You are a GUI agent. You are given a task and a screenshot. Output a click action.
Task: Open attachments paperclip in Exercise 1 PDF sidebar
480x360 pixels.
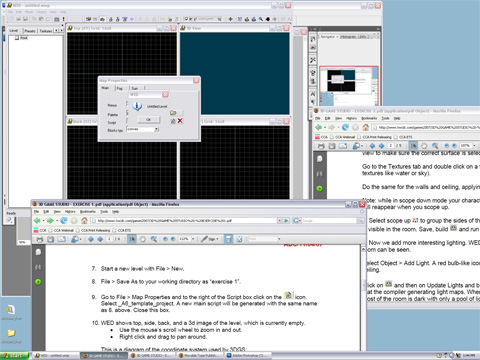click(x=38, y=267)
